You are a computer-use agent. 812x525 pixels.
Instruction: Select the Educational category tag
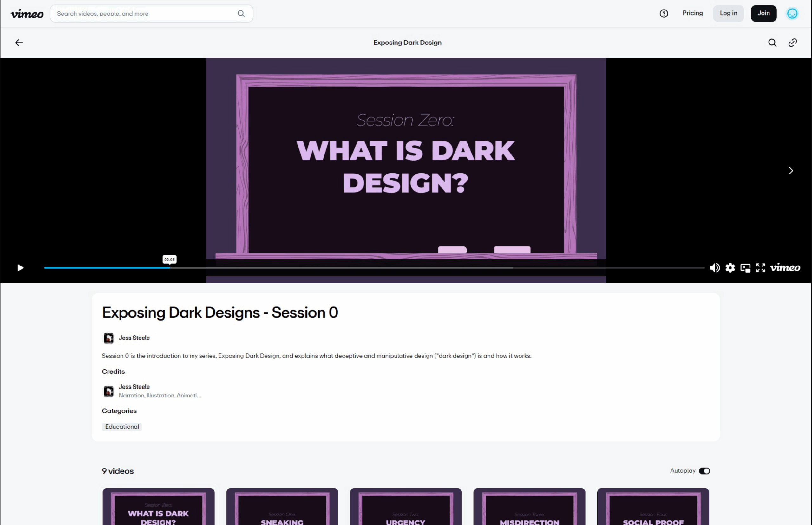coord(122,427)
